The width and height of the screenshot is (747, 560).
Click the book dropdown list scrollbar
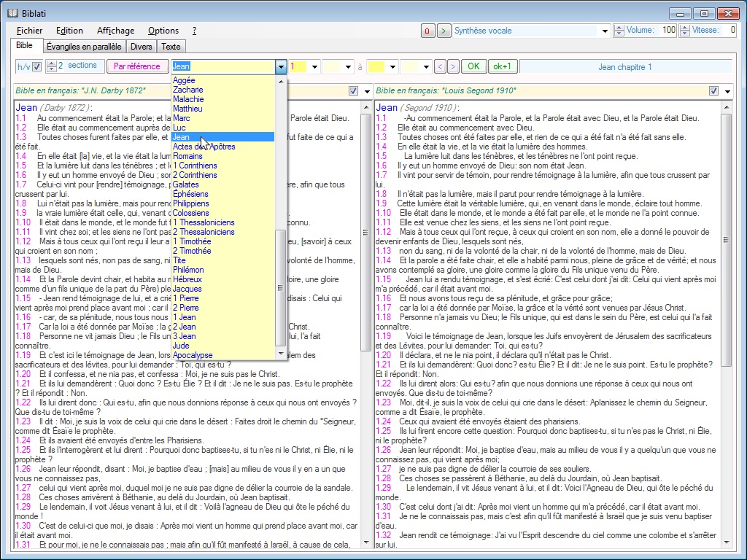[281, 288]
